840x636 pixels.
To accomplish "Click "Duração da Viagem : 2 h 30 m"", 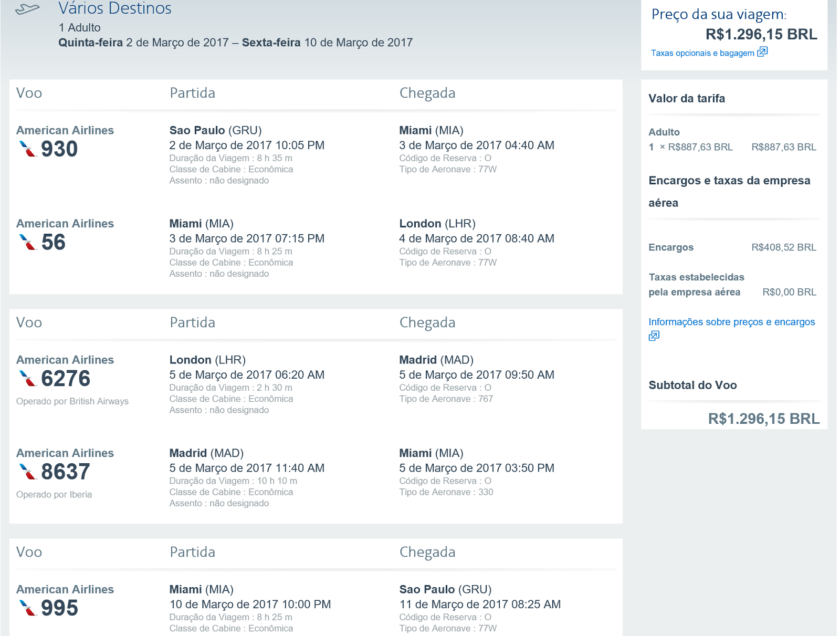I will [x=231, y=388].
